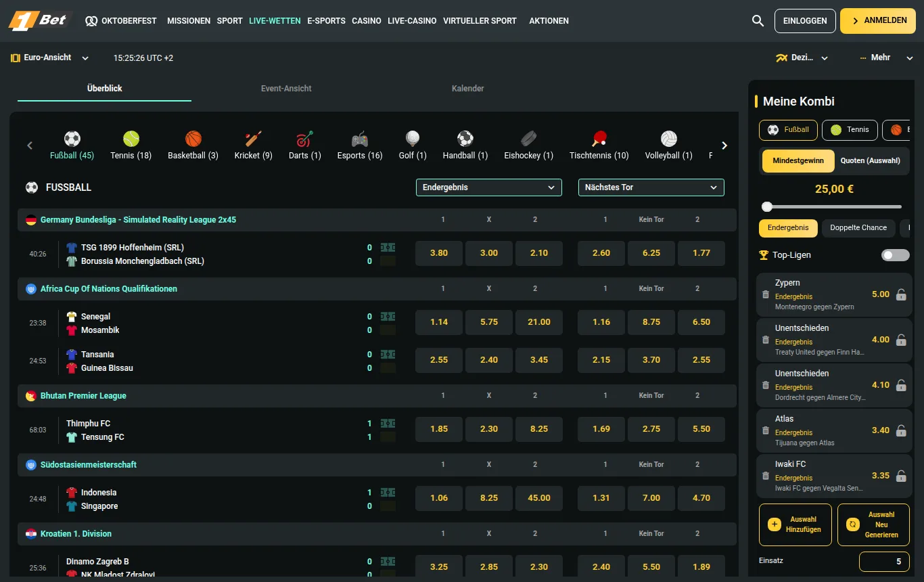Switch to the Kalender tab

tap(468, 89)
